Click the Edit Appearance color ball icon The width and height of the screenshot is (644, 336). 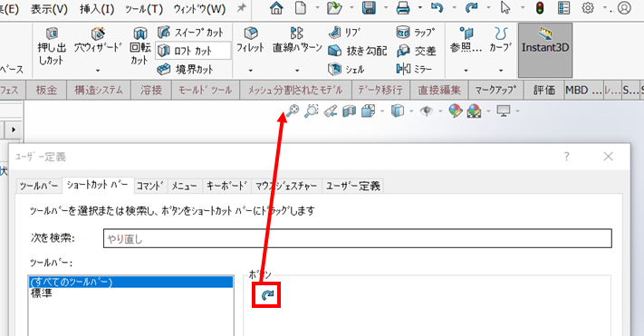click(x=455, y=110)
